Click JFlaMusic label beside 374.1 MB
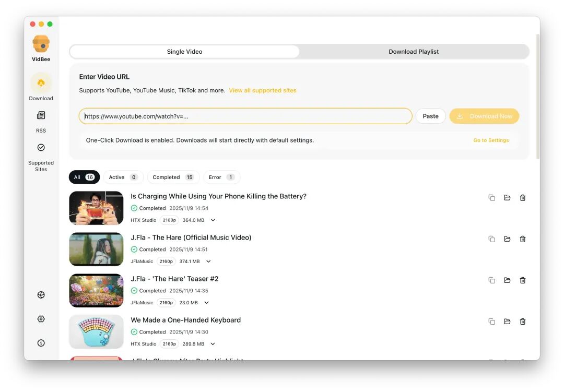This screenshot has width=564, height=392. pyautogui.click(x=142, y=262)
